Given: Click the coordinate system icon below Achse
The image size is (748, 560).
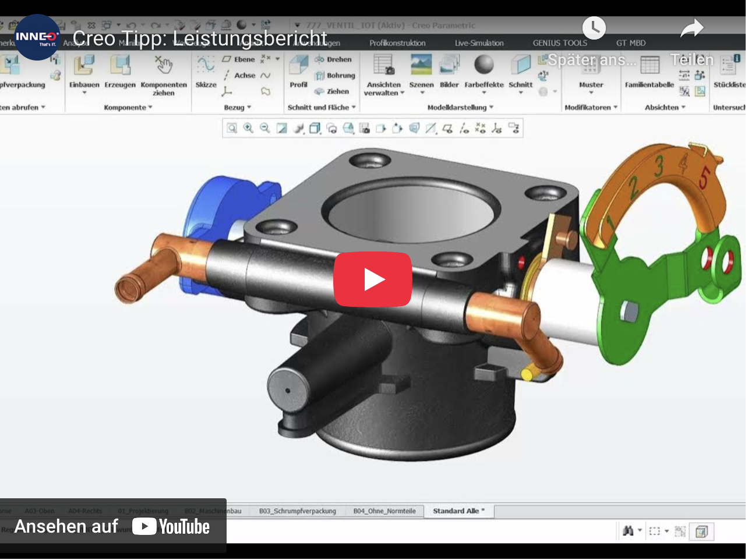Looking at the screenshot, I should tap(227, 91).
